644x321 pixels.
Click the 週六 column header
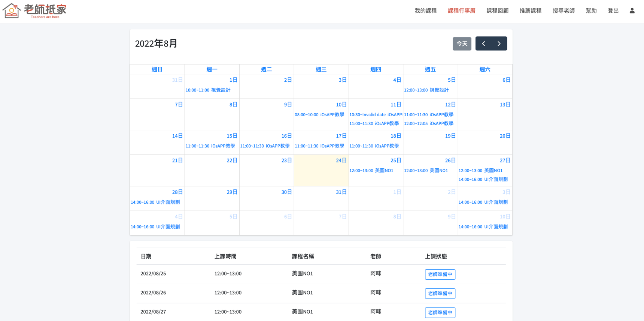point(485,69)
